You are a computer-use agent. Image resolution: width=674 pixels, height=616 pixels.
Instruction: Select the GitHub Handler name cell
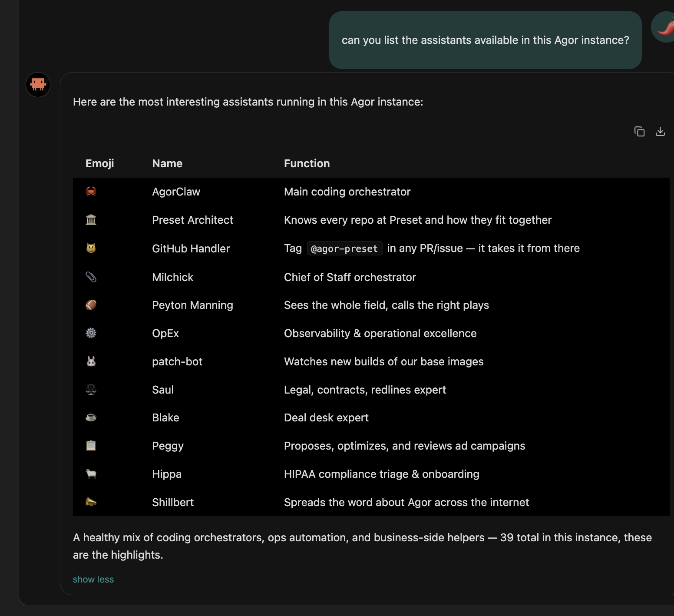pos(191,248)
